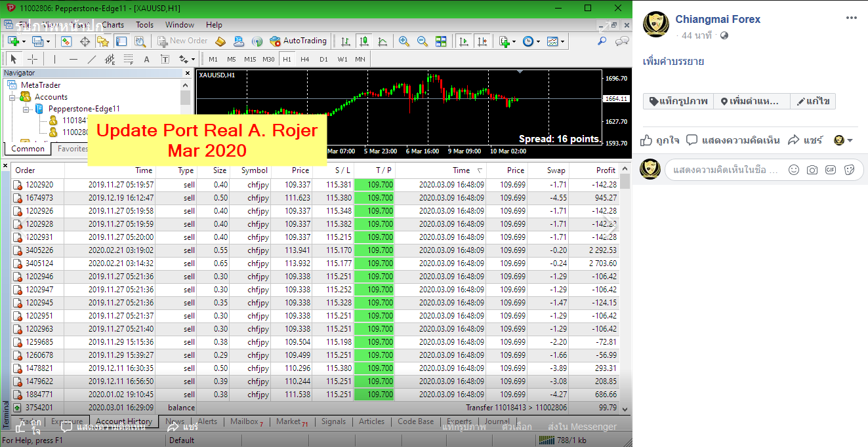Toggle the Terminal window icon
Viewport: 868px width, 447px height.
(x=121, y=41)
